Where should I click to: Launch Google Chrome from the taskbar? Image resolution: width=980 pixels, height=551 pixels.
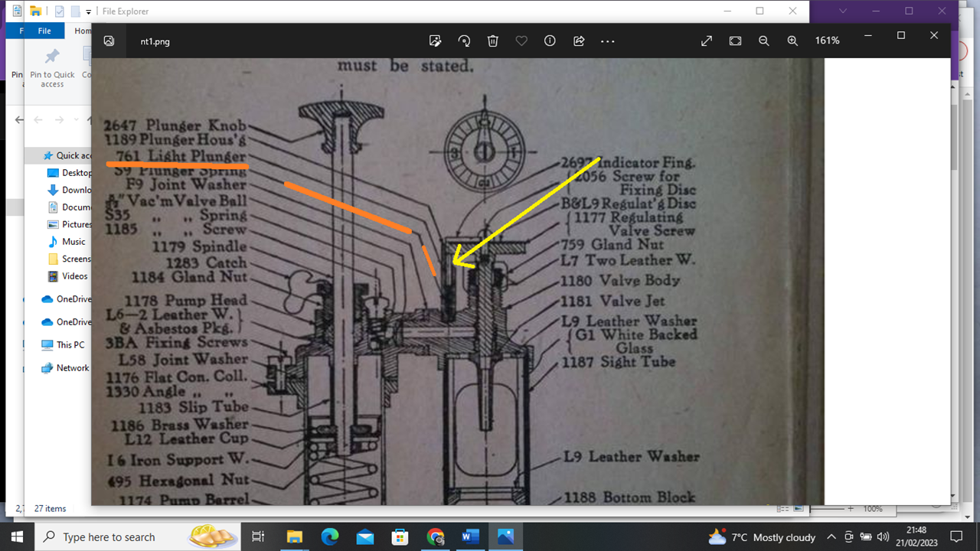click(435, 536)
